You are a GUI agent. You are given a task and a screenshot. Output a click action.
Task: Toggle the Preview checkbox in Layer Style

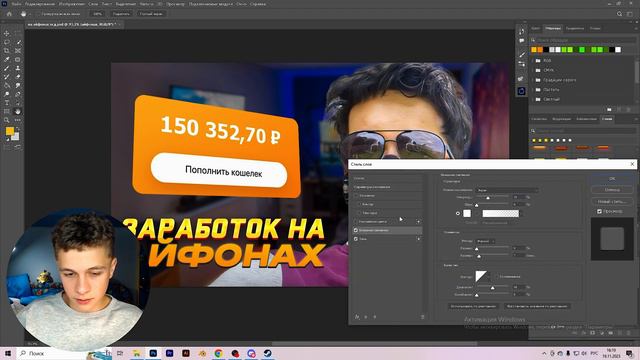tap(599, 211)
